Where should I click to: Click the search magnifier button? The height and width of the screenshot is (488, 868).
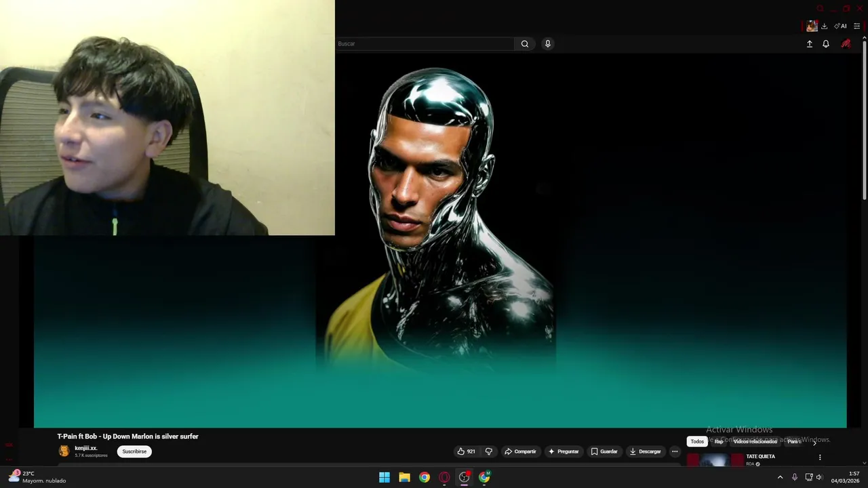pos(525,43)
